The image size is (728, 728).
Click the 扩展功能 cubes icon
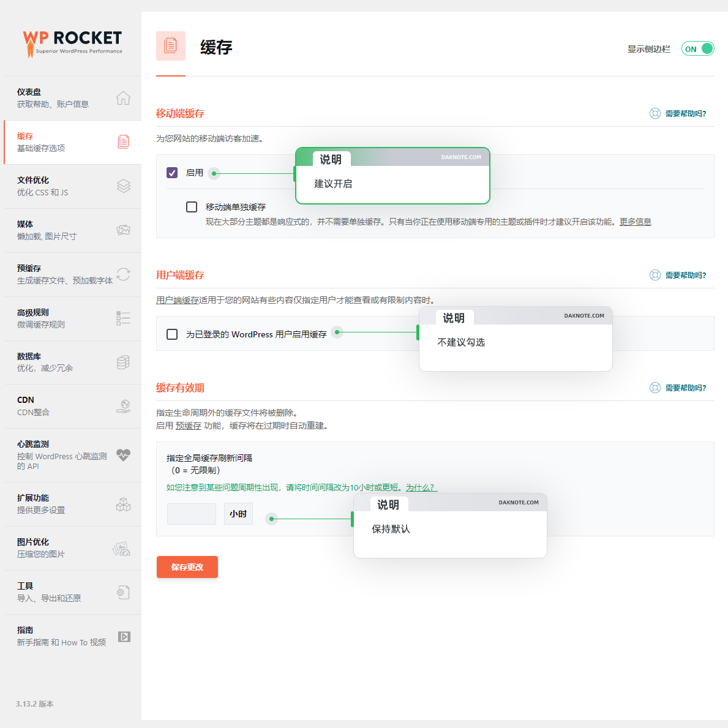[123, 505]
